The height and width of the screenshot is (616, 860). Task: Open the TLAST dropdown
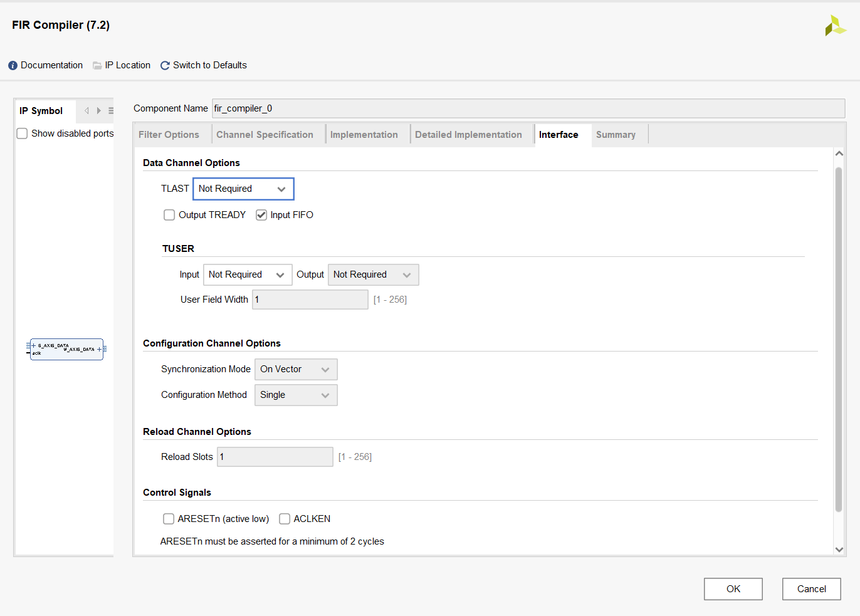(x=243, y=189)
